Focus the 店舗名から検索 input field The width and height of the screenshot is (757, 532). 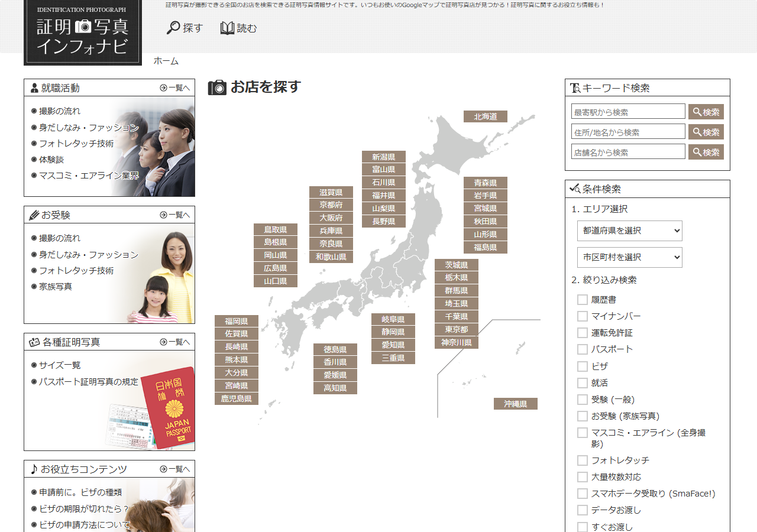628,152
